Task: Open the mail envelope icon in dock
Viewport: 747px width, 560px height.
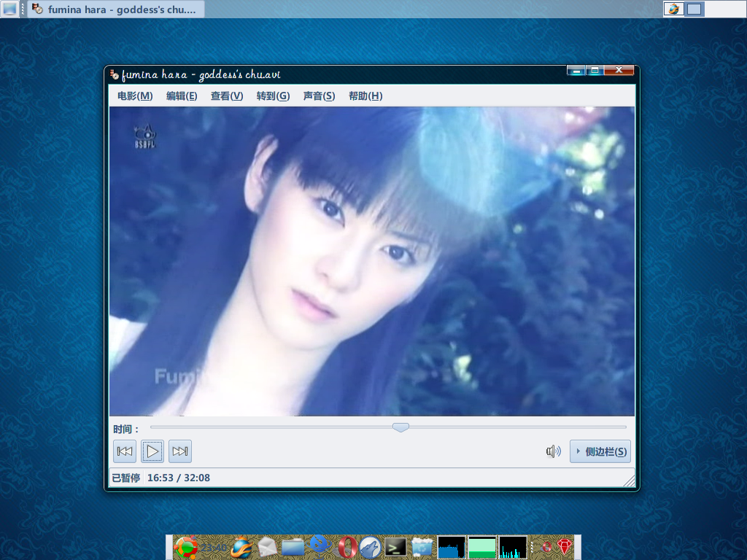Action: [267, 547]
